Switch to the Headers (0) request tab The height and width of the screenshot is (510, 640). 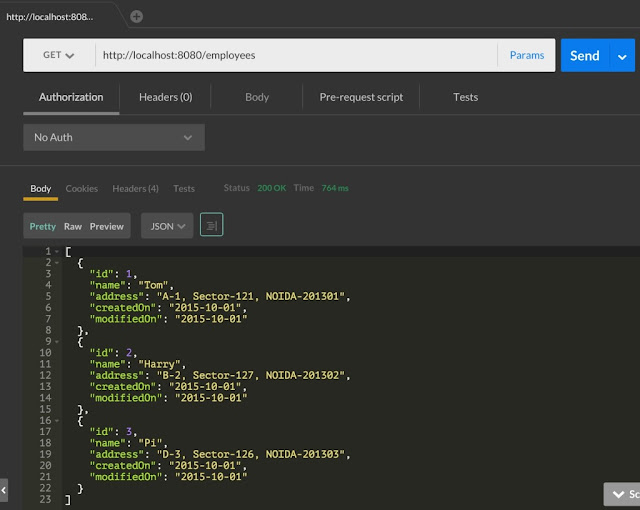[165, 97]
